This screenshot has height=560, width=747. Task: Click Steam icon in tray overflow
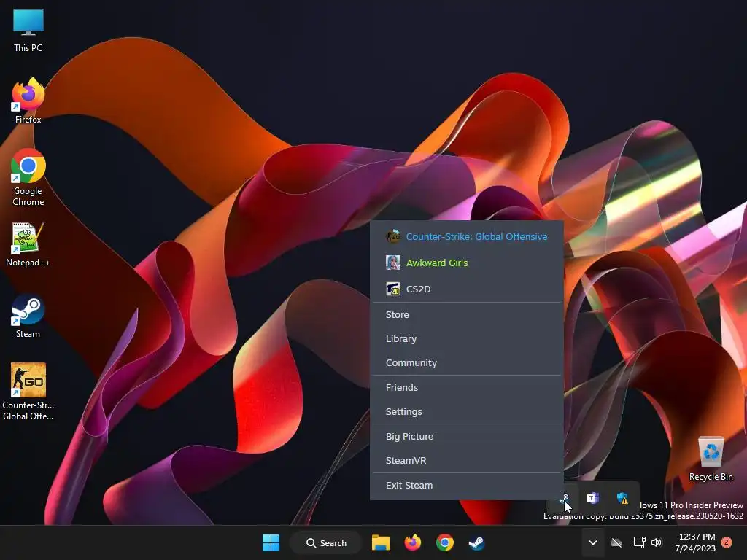coord(564,499)
